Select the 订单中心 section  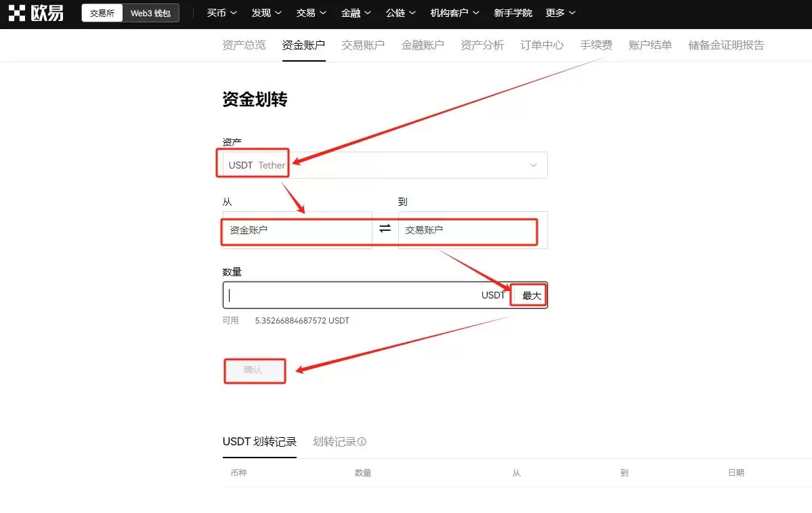pyautogui.click(x=541, y=45)
